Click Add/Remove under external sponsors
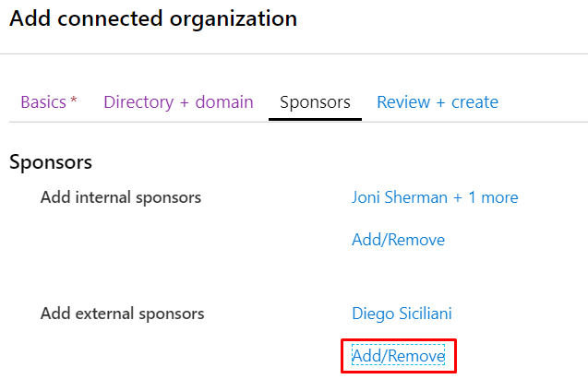Screen dimensions: 588x391 pyautogui.click(x=398, y=356)
